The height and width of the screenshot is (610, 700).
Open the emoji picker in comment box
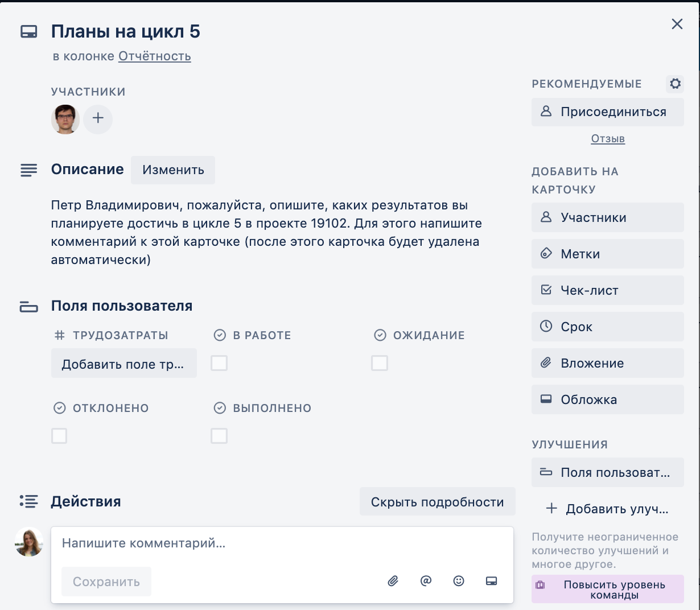click(459, 581)
